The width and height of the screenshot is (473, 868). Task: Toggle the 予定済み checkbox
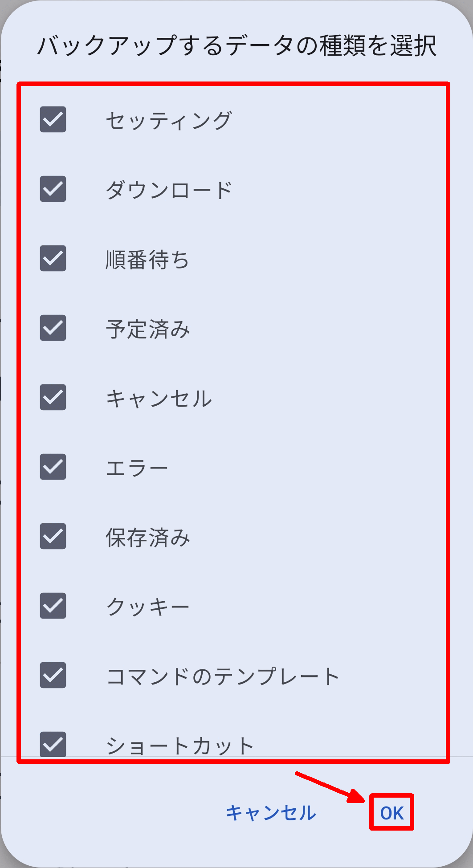click(x=53, y=328)
